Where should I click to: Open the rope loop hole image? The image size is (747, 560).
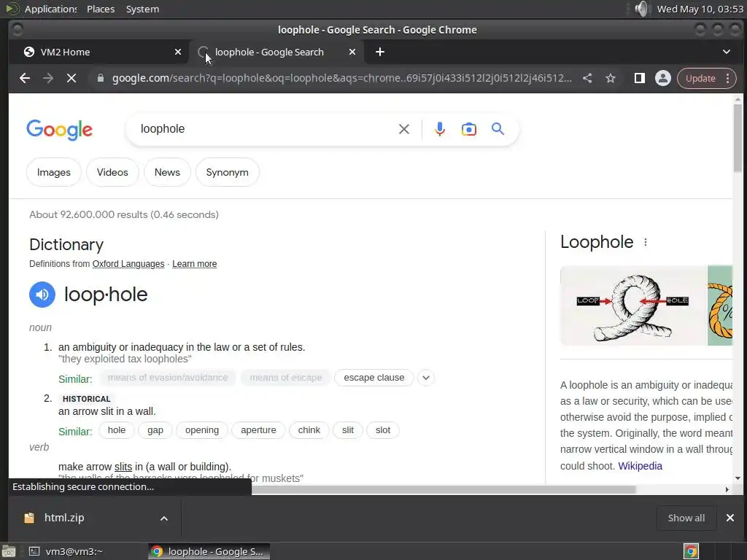(633, 306)
